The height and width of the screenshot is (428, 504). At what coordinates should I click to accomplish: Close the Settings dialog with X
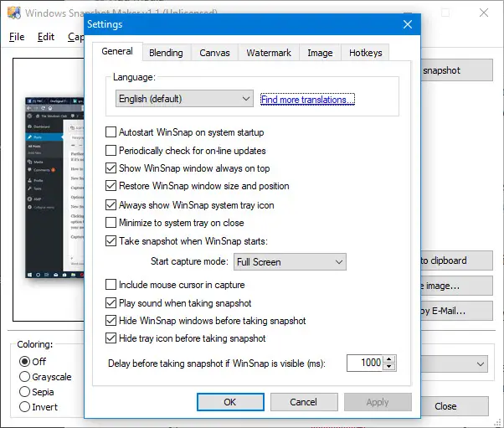(x=408, y=24)
